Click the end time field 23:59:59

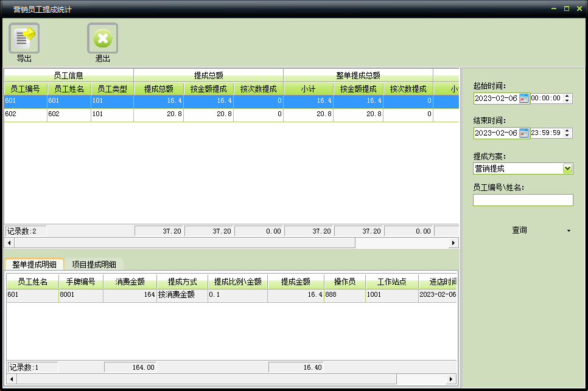coord(546,133)
